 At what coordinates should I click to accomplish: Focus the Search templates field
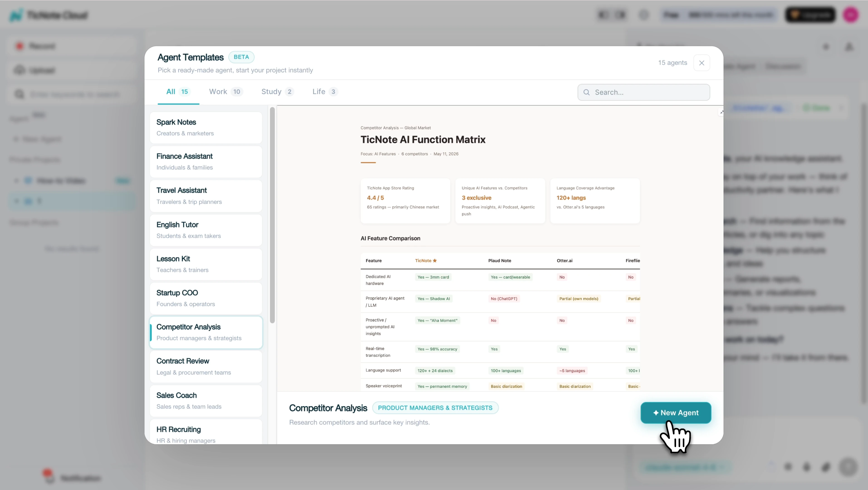point(644,92)
